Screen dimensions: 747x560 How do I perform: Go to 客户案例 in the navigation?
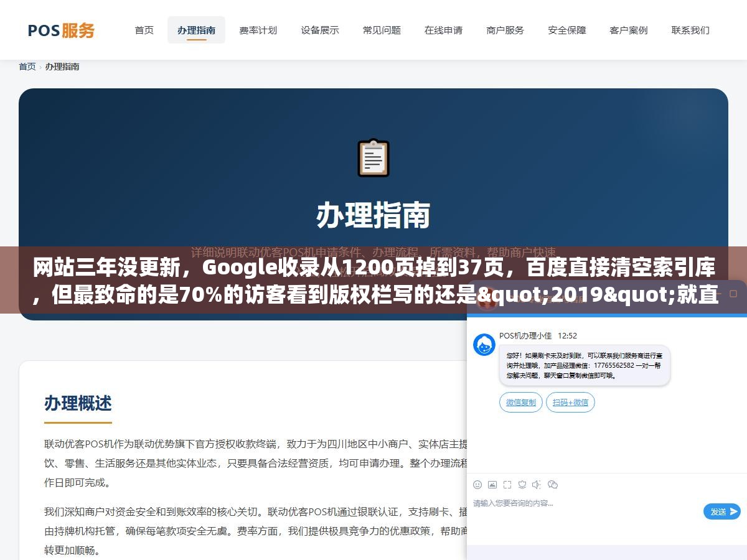628,30
